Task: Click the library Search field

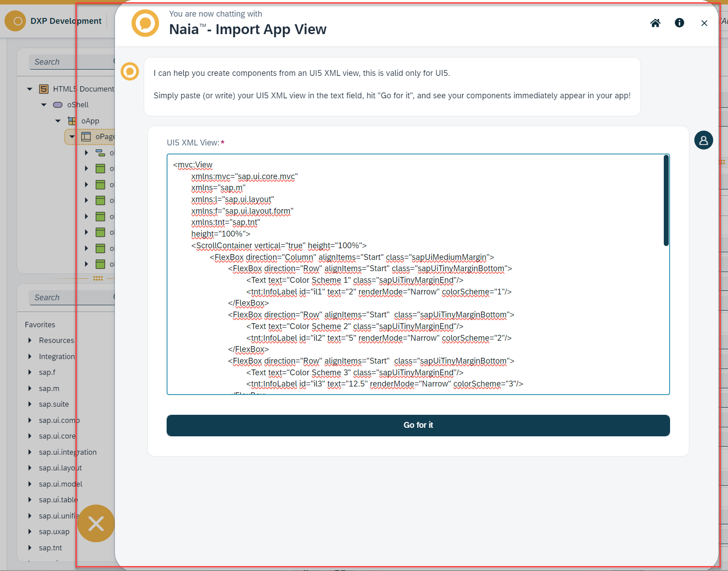Action: click(x=72, y=297)
